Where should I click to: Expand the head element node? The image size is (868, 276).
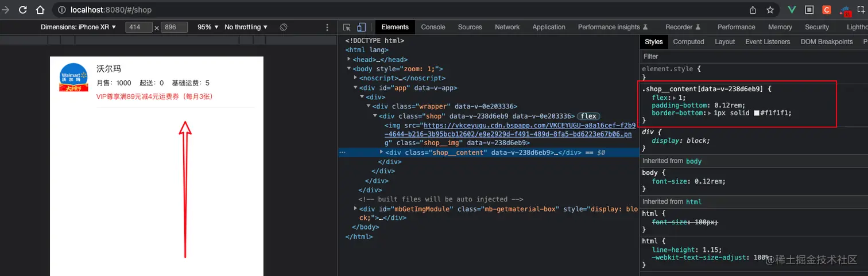(349, 60)
